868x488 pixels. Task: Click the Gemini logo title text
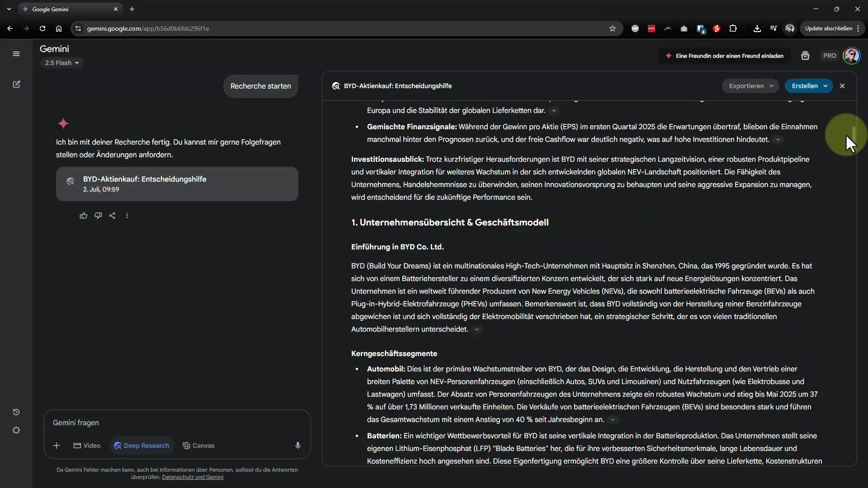click(x=54, y=49)
